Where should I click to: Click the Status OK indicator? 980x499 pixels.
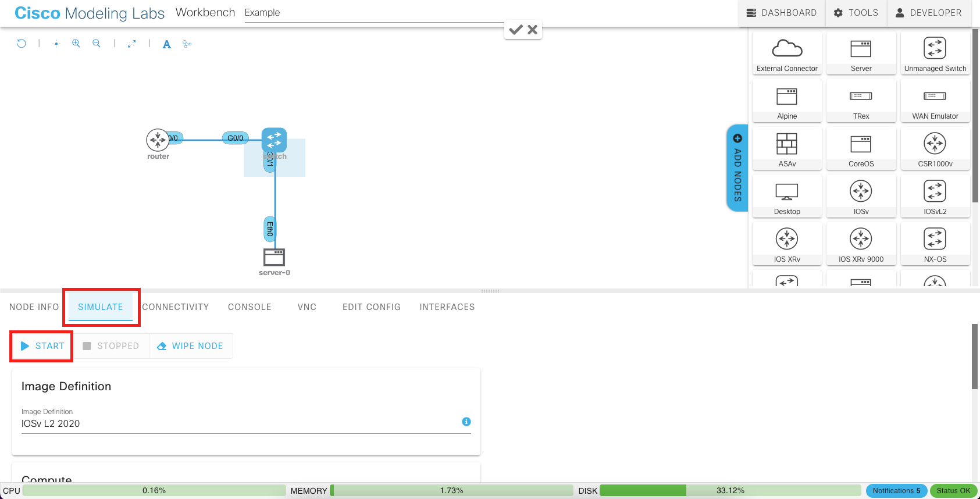(x=953, y=491)
